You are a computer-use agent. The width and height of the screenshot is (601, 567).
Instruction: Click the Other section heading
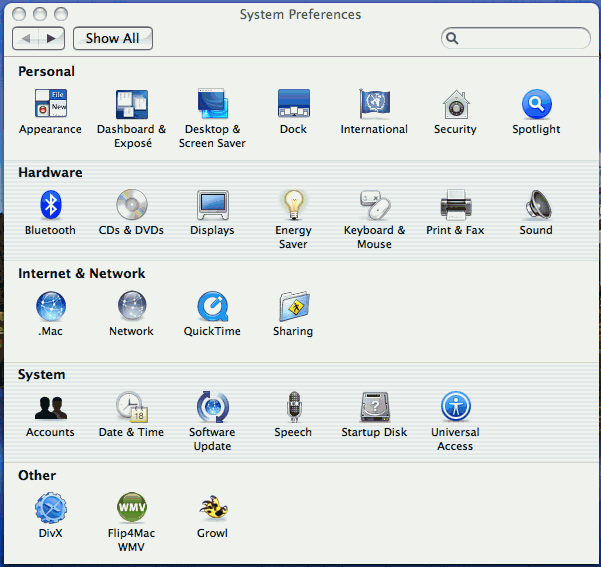point(37,475)
